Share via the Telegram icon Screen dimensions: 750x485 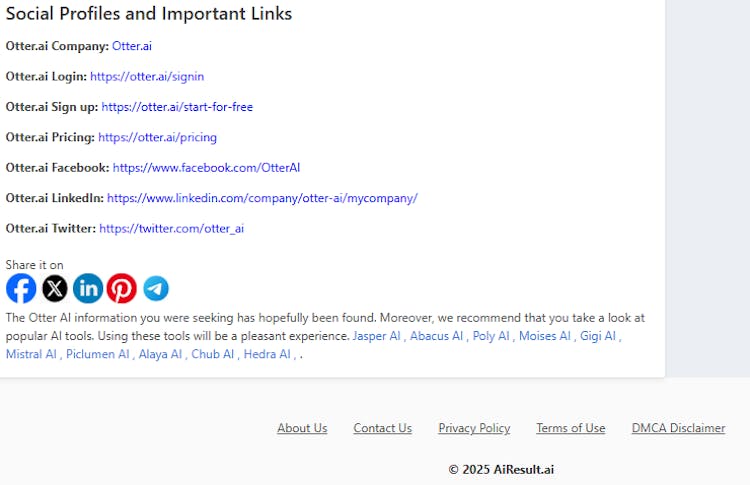(156, 288)
